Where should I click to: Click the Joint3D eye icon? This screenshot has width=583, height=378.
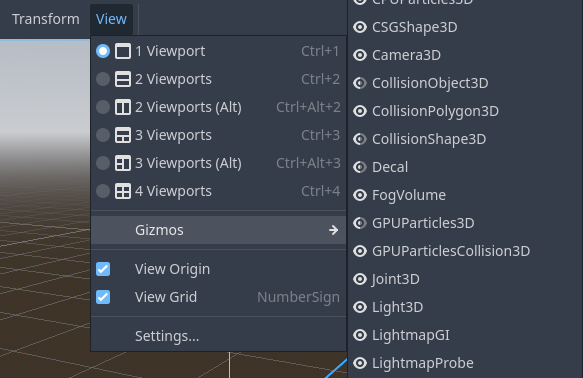point(360,279)
